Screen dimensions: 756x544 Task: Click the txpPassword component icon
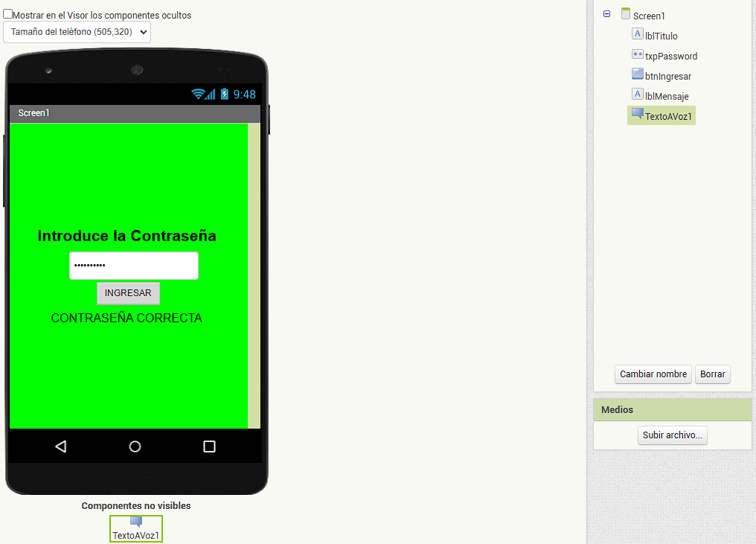(637, 54)
